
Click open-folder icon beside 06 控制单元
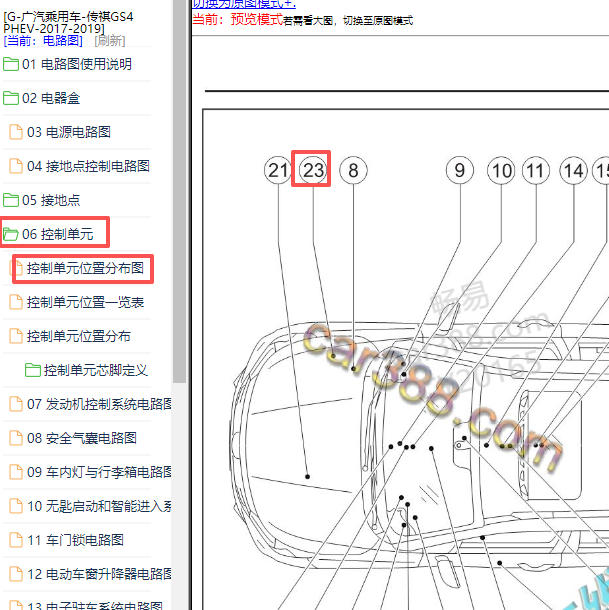[x=11, y=234]
